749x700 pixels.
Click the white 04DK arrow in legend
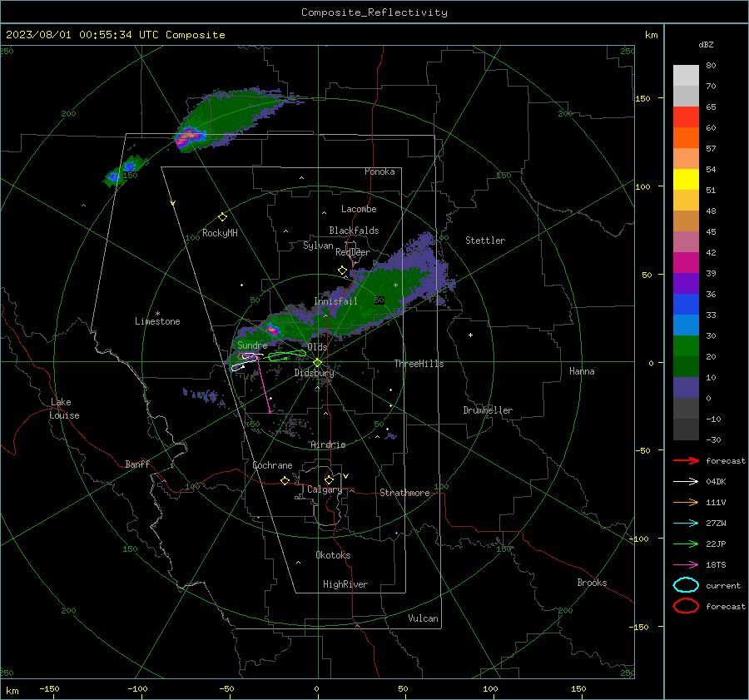coord(686,481)
